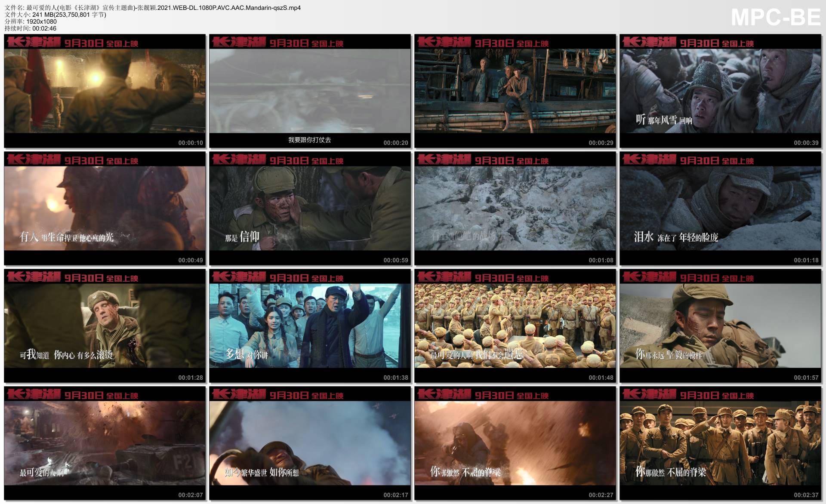Select the thumbnail with subtitle 我要跟你打仗去
The width and height of the screenshot is (826, 504).
pyautogui.click(x=310, y=91)
